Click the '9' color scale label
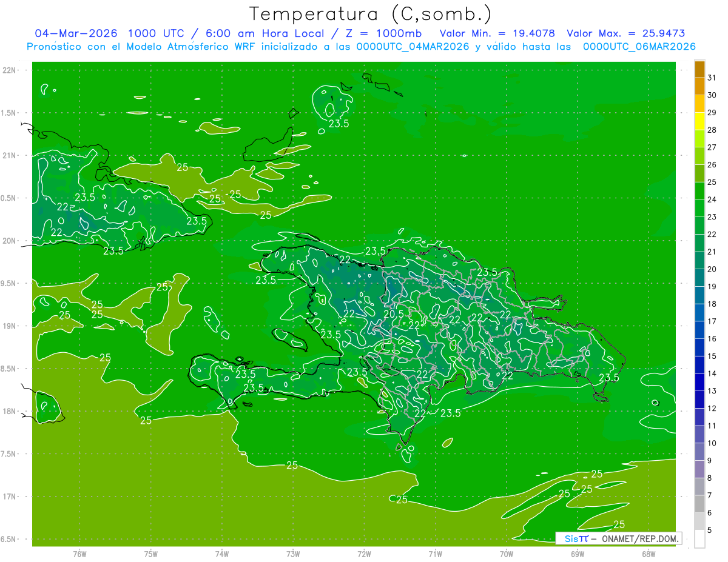This screenshot has width=728, height=562. coord(710,461)
